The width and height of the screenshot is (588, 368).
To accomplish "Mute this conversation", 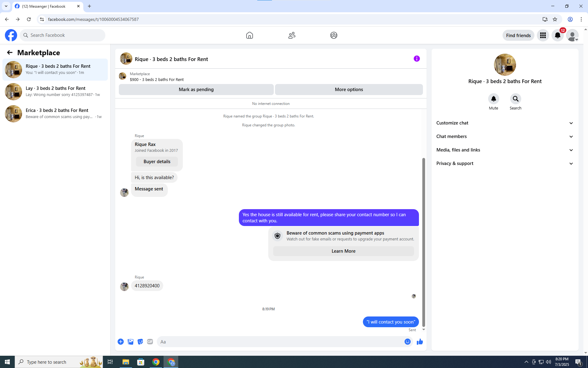I will tap(493, 99).
